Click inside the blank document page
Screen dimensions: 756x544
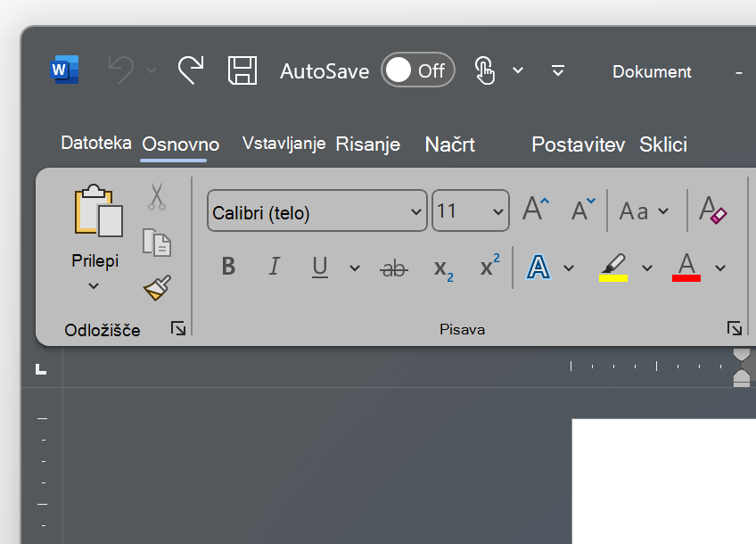(x=664, y=482)
